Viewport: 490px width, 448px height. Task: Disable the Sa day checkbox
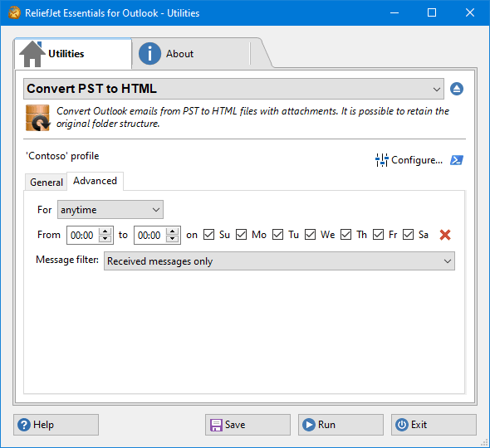(408, 235)
